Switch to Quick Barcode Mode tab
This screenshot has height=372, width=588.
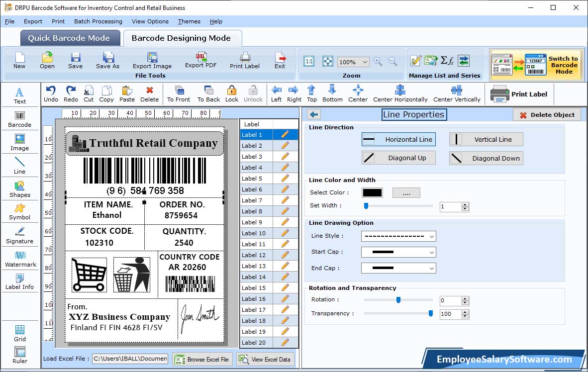(70, 38)
